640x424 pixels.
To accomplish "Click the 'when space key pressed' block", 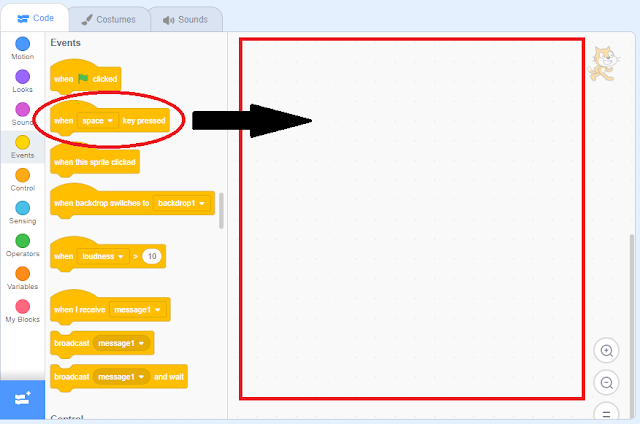I will tap(109, 120).
